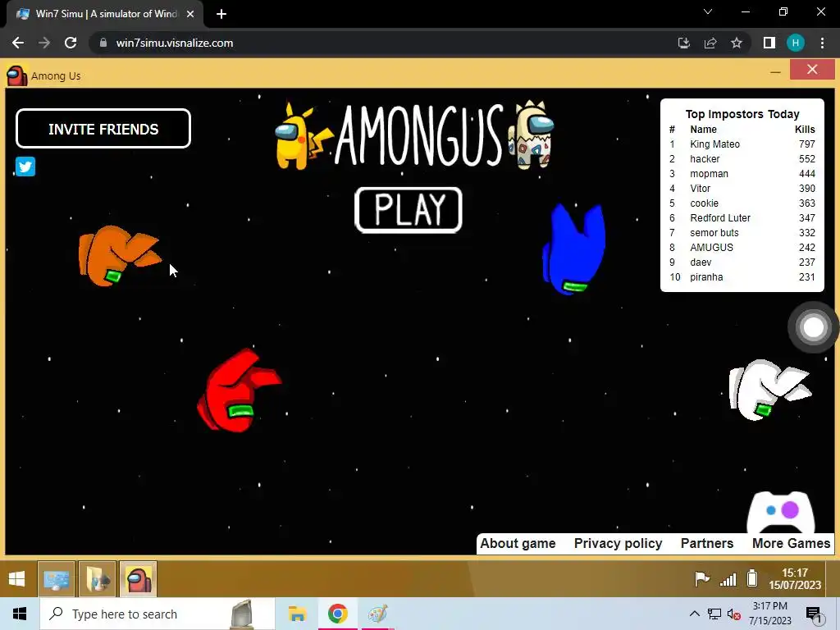The height and width of the screenshot is (630, 840).
Task: Click address bar win7simu.visnalize.com
Action: 175,43
